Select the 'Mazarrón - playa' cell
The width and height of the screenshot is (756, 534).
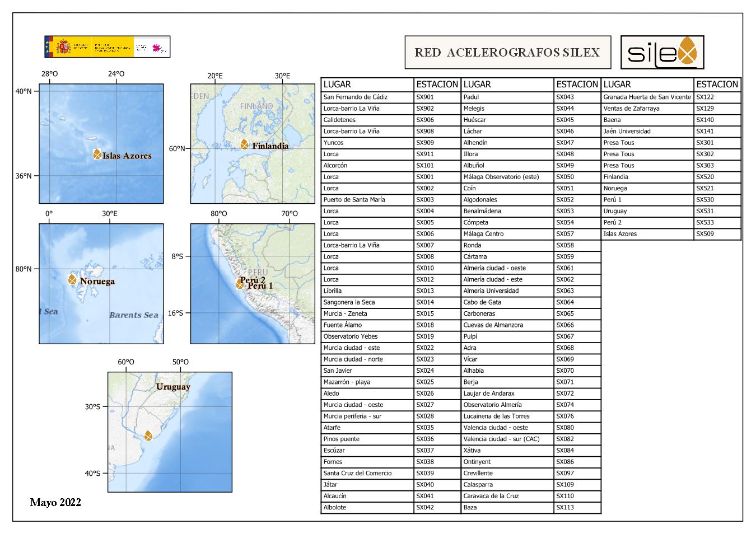pyautogui.click(x=367, y=382)
